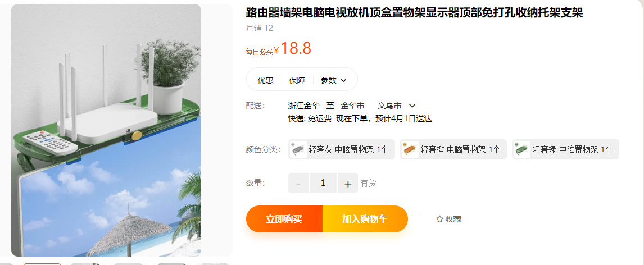The width and height of the screenshot is (644, 265).
Task: Click the 加入购物车 button
Action: 365,219
